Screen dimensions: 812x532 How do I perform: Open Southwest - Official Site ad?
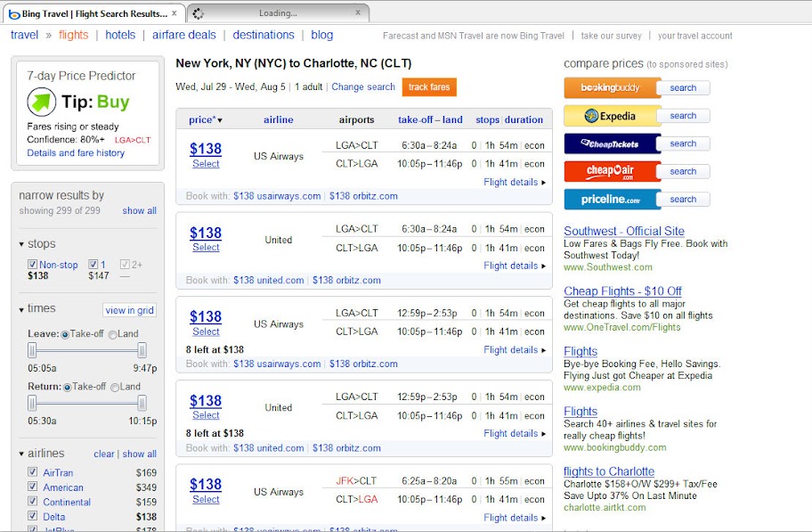tap(624, 232)
